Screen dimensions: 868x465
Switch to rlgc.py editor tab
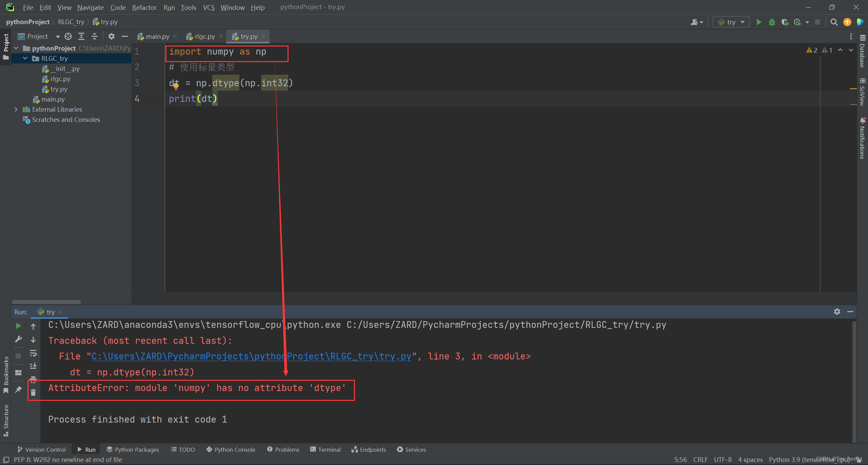point(204,36)
